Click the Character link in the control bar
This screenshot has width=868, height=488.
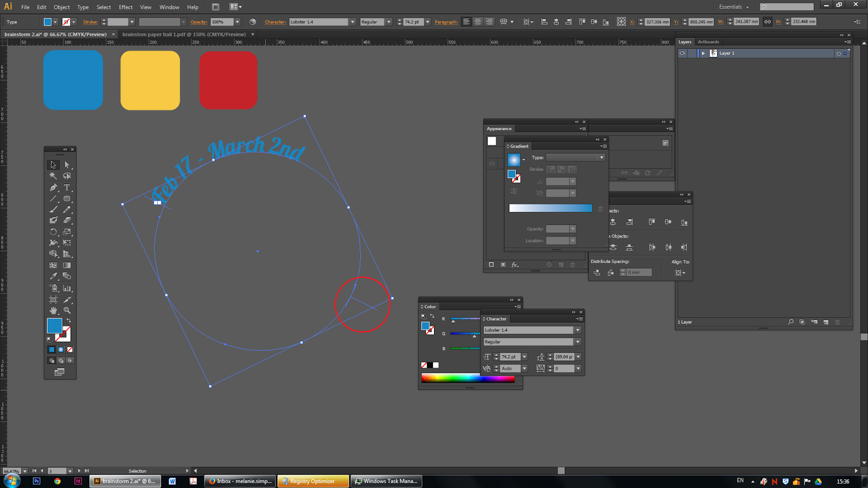coord(275,22)
